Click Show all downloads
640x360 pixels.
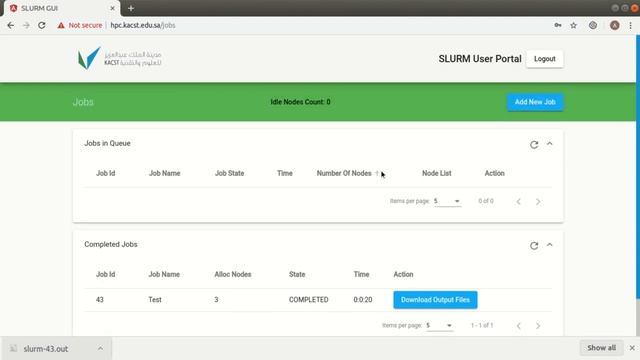[601, 348]
